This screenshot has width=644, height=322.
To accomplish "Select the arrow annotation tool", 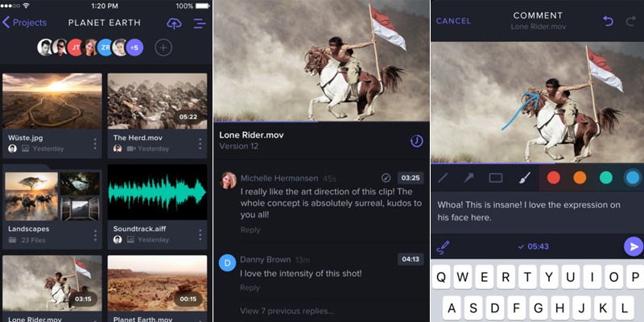I will pyautogui.click(x=469, y=178).
